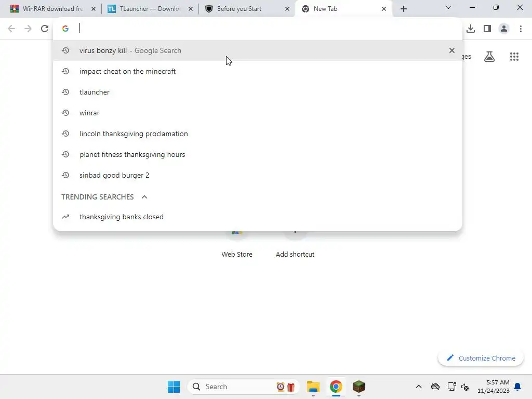This screenshot has height=399, width=532.
Task: Choose the 'tlauncher' history suggestion
Action: click(258, 92)
